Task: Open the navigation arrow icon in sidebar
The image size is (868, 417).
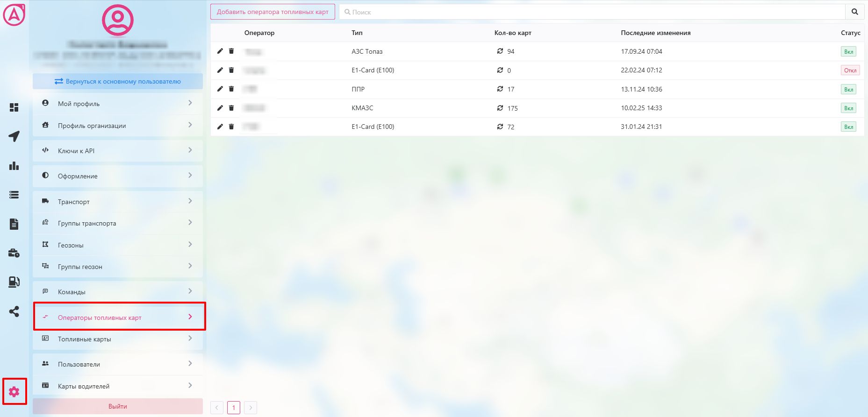Action: (x=14, y=136)
